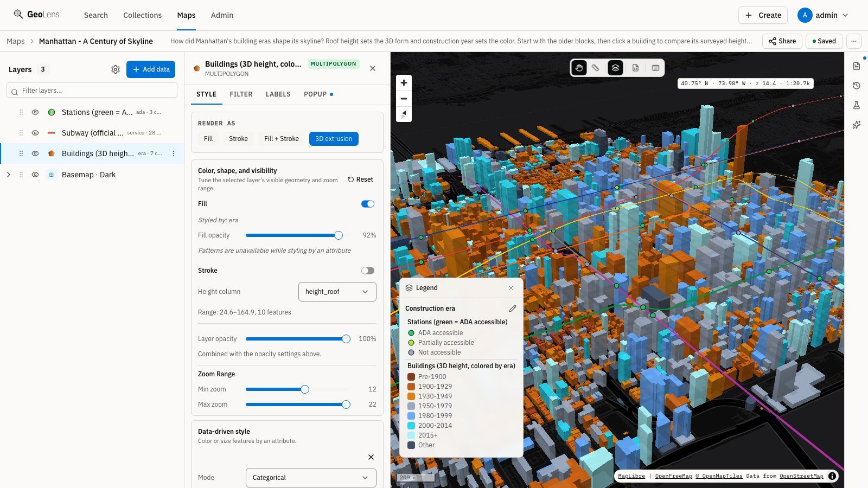
Task: Open the Search nav item
Action: pos(96,15)
